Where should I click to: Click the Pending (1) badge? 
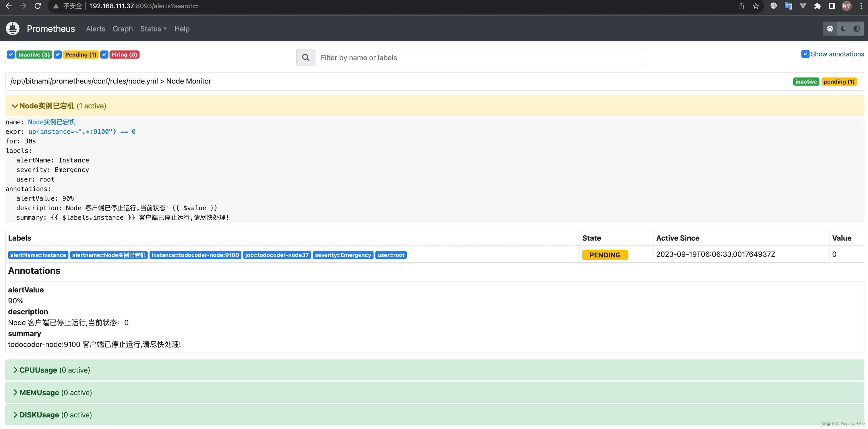[81, 55]
